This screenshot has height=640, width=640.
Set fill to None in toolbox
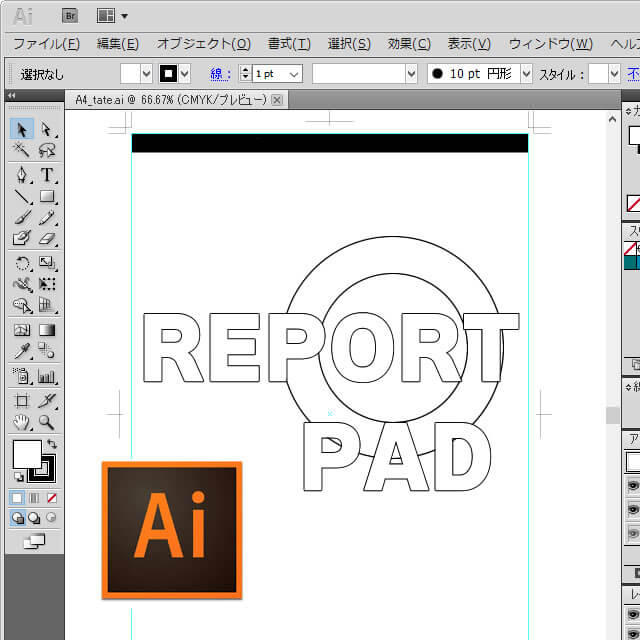point(52,497)
